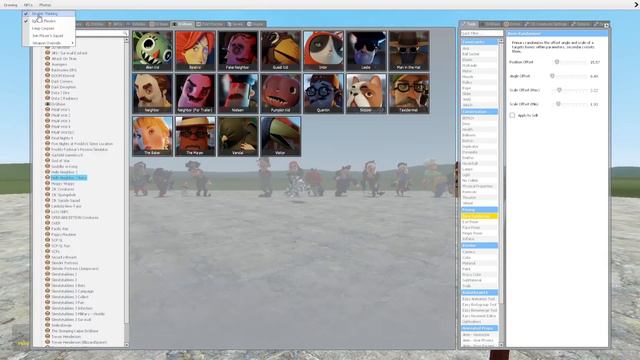Adjust the Position Offset slider

tap(571, 62)
